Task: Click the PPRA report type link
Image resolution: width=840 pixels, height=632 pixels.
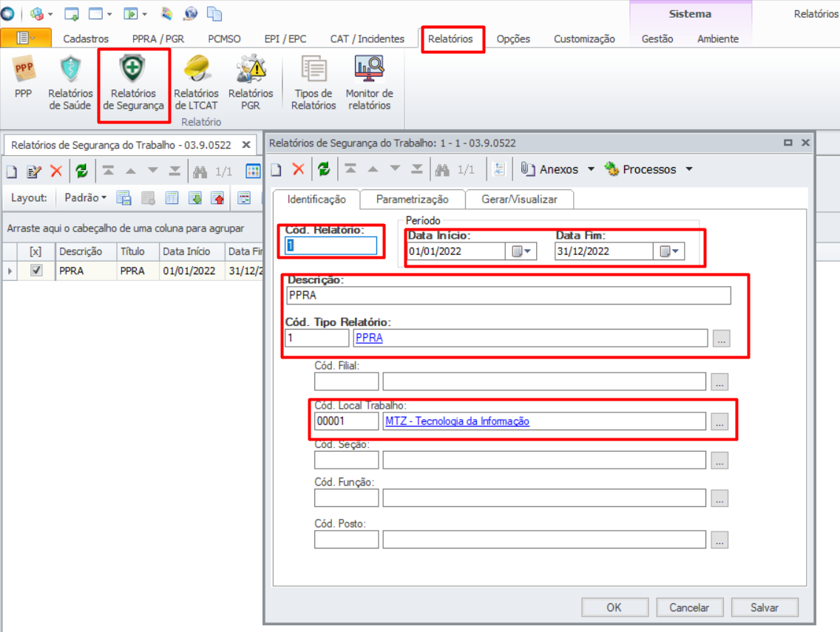Action: tap(369, 338)
